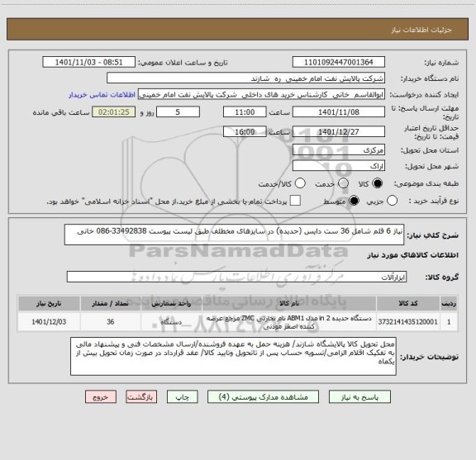
Task: Click the need date cell 1401/12/03
Action: pyautogui.click(x=49, y=321)
